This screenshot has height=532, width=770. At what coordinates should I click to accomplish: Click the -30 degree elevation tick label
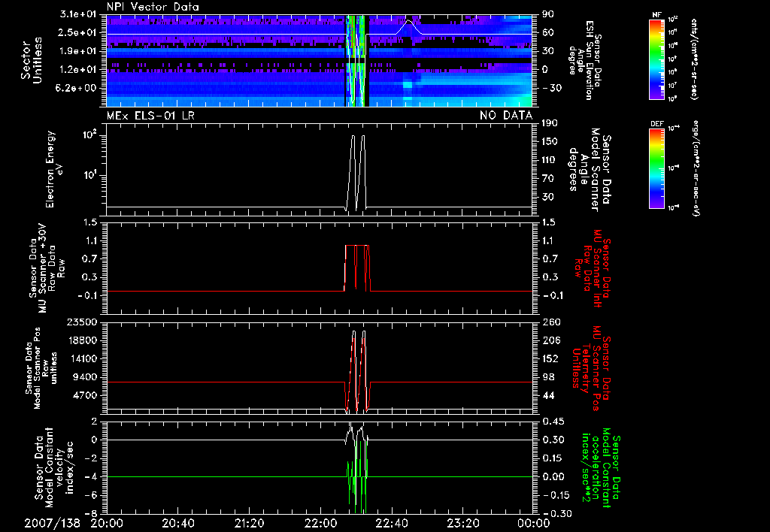click(551, 88)
